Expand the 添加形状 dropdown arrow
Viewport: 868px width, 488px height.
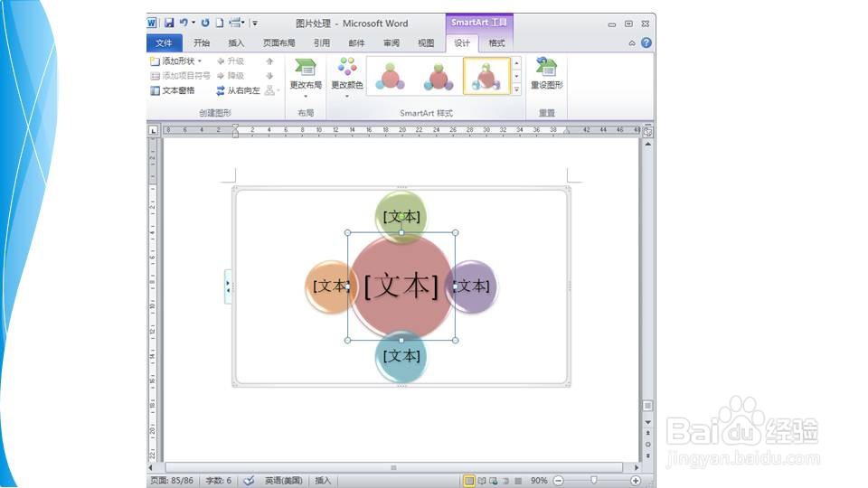(x=200, y=61)
